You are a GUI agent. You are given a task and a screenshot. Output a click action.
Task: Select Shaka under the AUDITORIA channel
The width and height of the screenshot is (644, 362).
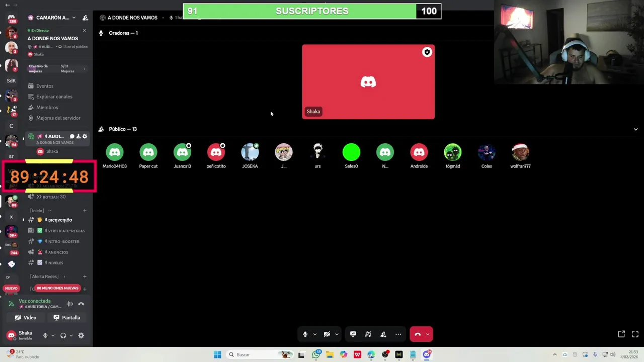48,151
